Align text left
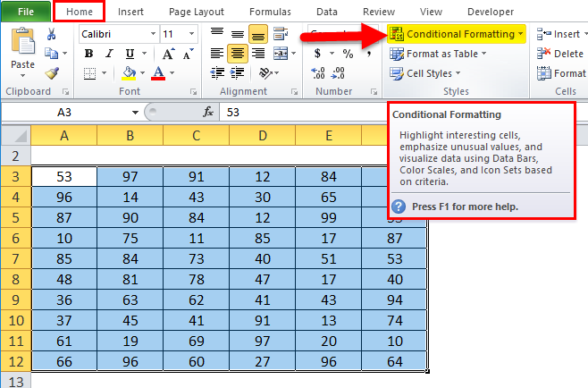588x388 pixels. [217, 54]
